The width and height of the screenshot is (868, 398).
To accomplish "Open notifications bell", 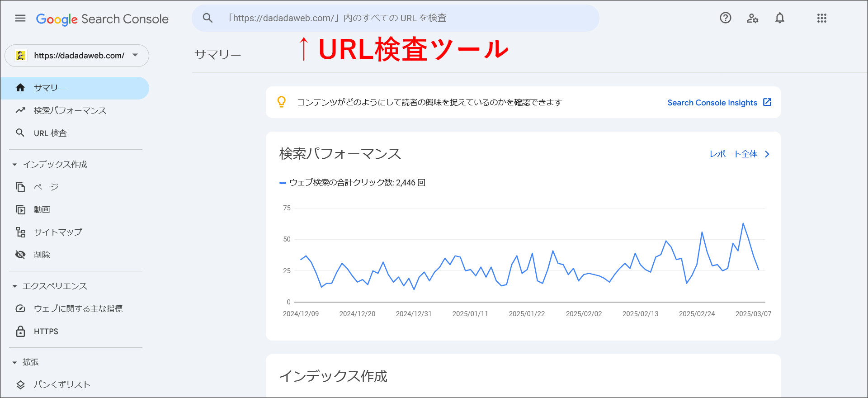I will pos(780,18).
